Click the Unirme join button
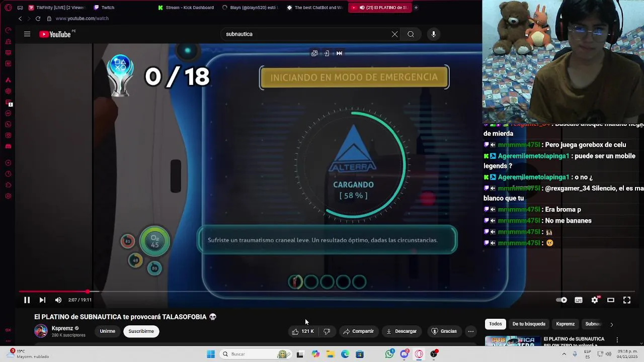The width and height of the screenshot is (644, 362). 108,331
